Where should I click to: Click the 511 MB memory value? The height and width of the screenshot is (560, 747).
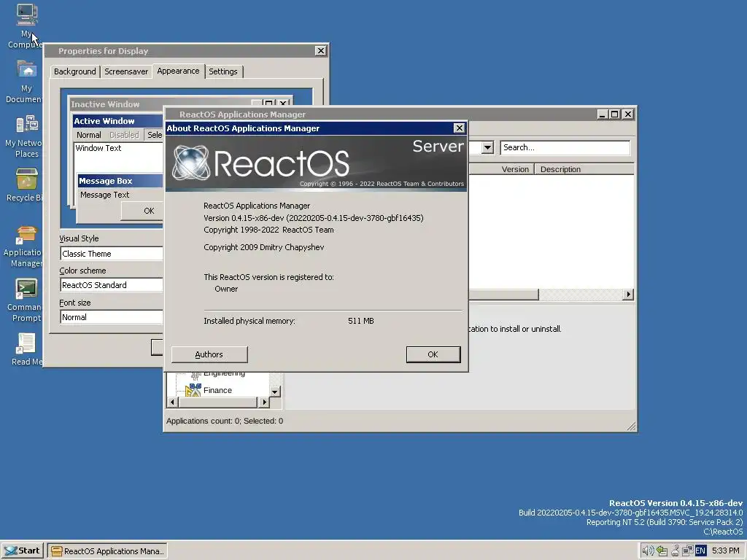point(361,321)
